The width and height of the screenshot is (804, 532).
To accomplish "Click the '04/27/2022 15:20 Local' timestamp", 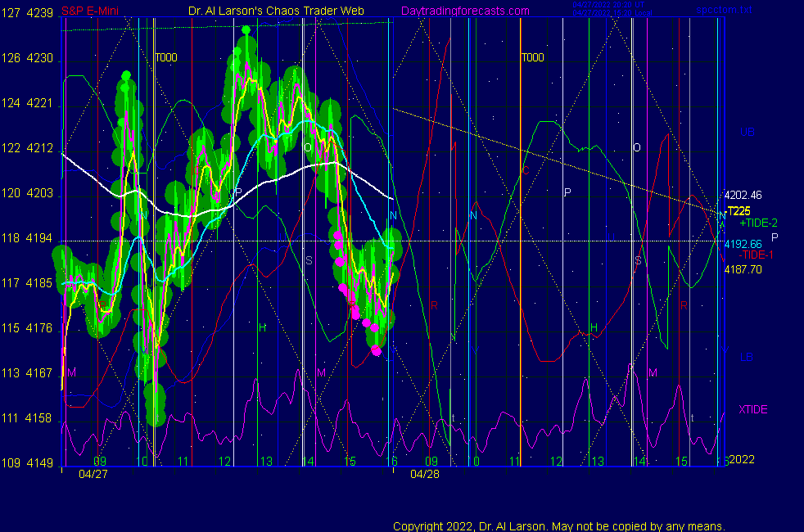I will 612,13.
